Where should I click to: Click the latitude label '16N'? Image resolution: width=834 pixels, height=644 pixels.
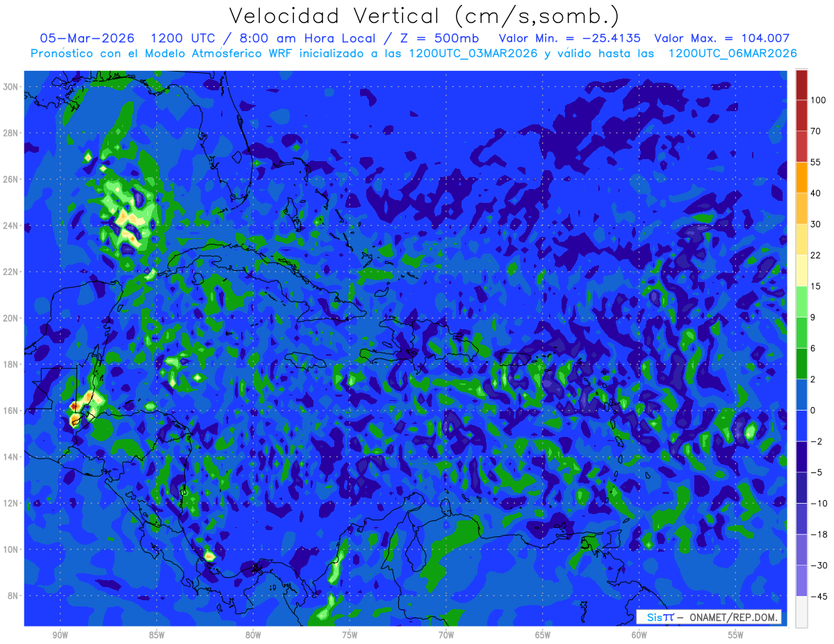tap(12, 411)
